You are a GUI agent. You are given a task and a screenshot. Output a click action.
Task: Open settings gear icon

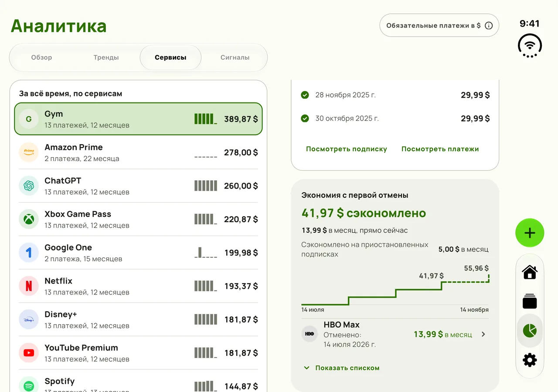tap(530, 360)
